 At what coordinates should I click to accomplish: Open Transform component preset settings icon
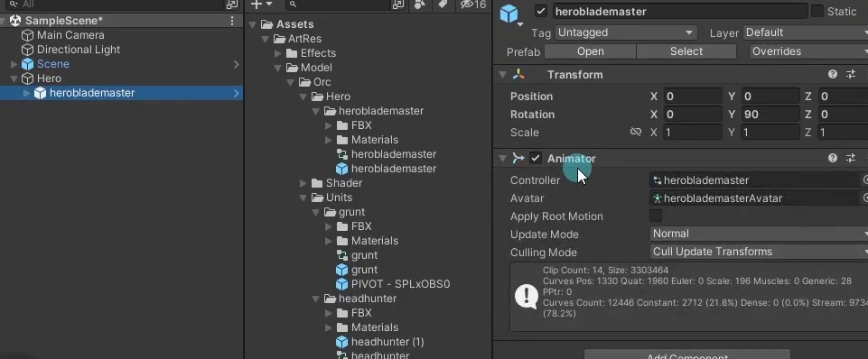[x=851, y=74]
